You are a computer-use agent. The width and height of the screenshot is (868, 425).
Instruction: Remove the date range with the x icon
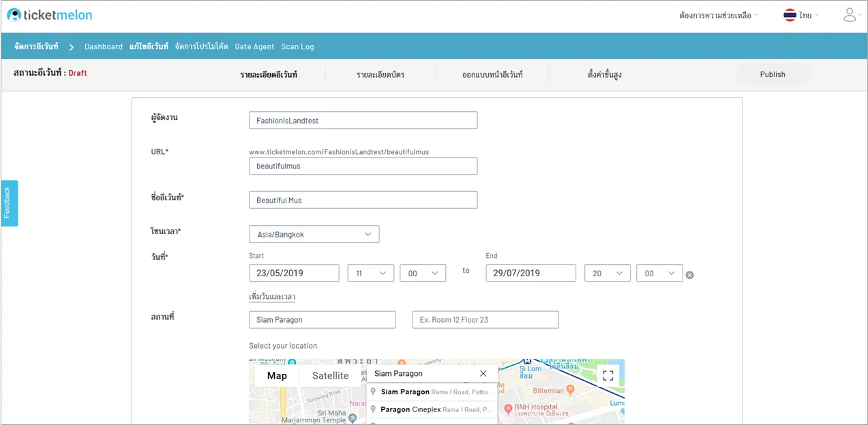(x=689, y=275)
